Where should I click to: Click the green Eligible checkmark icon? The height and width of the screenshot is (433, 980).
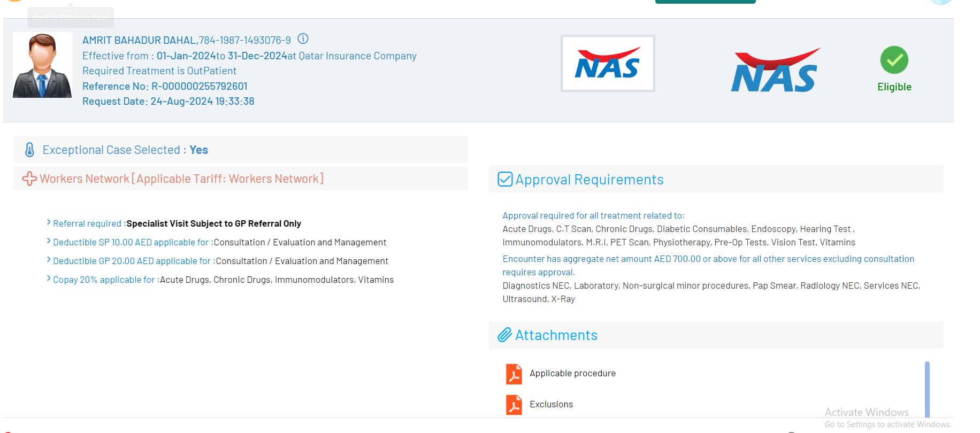[x=894, y=60]
